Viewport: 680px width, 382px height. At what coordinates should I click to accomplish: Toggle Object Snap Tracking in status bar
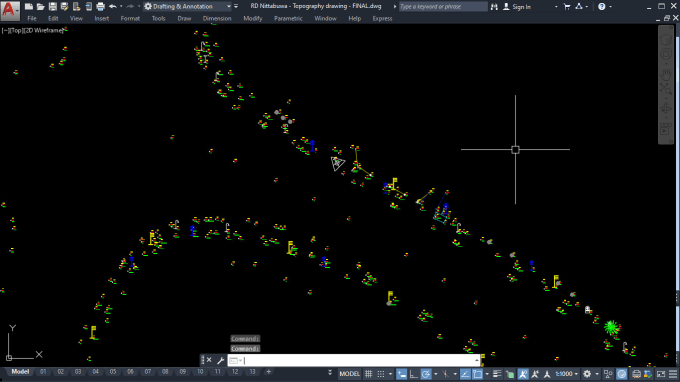point(465,374)
